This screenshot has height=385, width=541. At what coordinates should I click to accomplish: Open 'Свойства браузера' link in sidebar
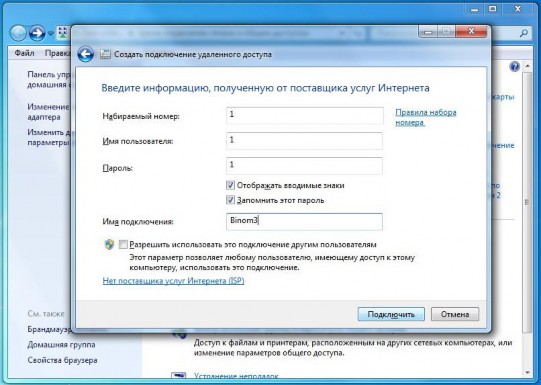(62, 360)
